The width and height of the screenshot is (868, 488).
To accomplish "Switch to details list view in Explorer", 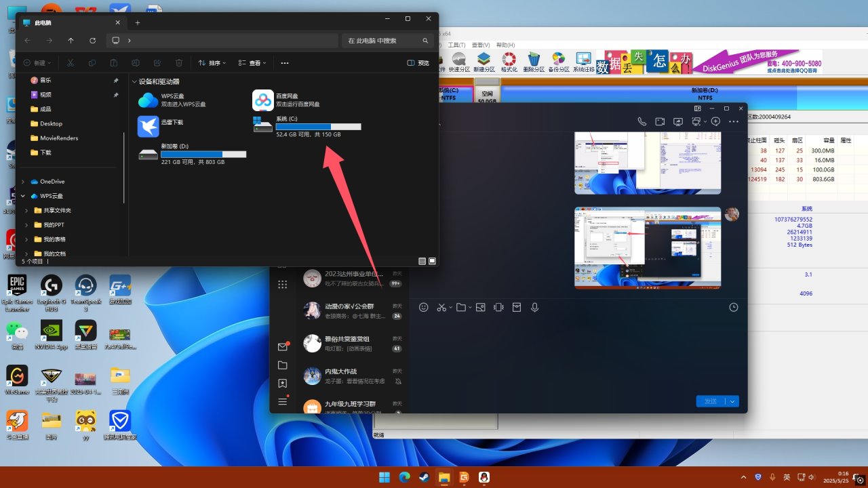I will tap(422, 261).
